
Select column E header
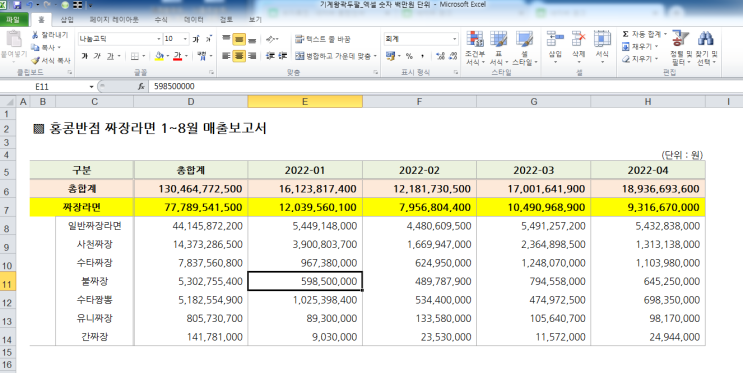[305, 101]
